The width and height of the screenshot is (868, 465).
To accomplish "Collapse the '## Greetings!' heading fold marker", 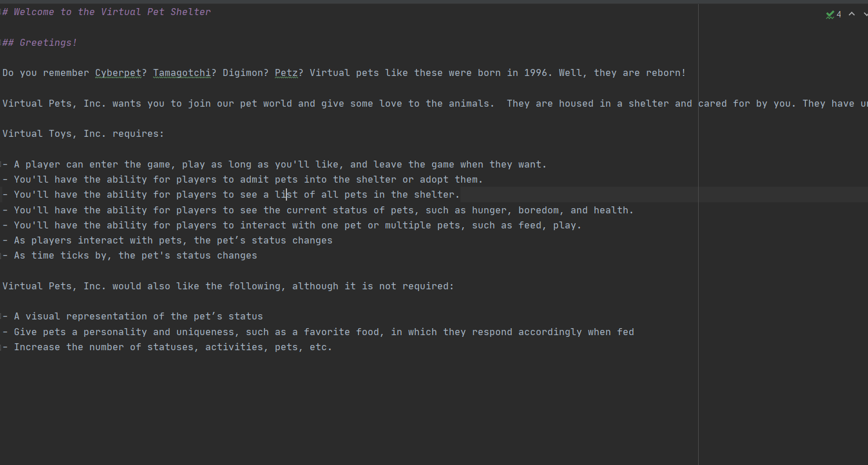I will tap(1, 43).
